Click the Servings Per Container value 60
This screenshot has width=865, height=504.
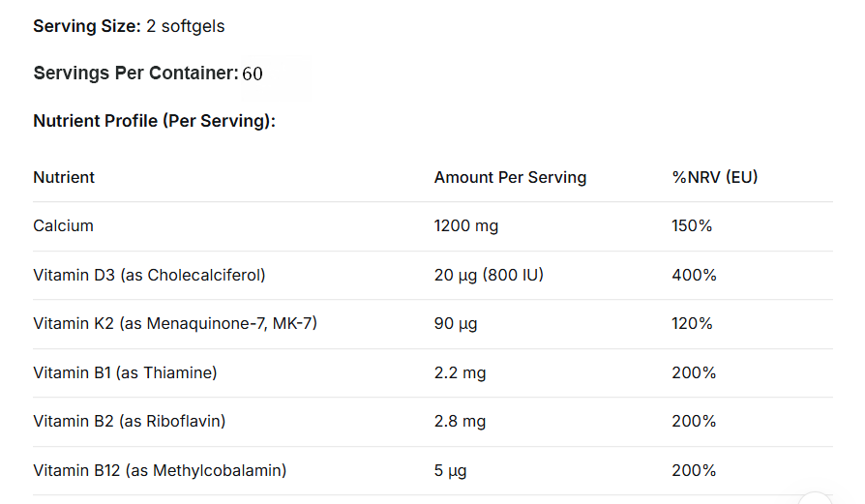[x=253, y=74]
